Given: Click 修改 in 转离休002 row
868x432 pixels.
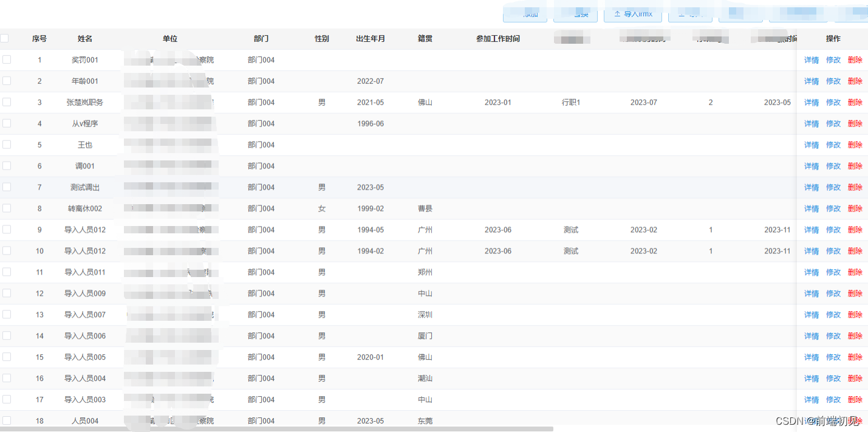Looking at the screenshot, I should (x=833, y=209).
